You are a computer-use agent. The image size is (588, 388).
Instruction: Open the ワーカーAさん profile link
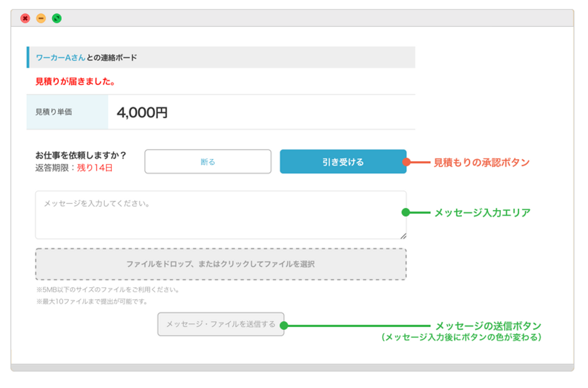click(60, 58)
